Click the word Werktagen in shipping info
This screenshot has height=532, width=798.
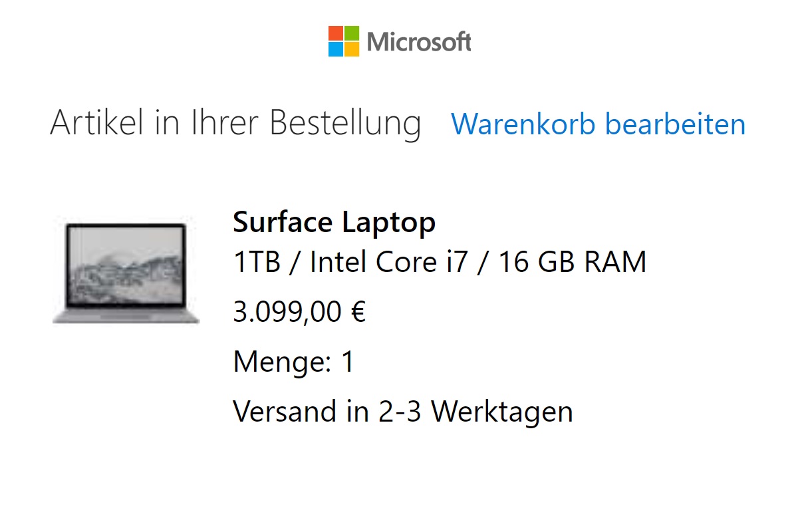(502, 412)
